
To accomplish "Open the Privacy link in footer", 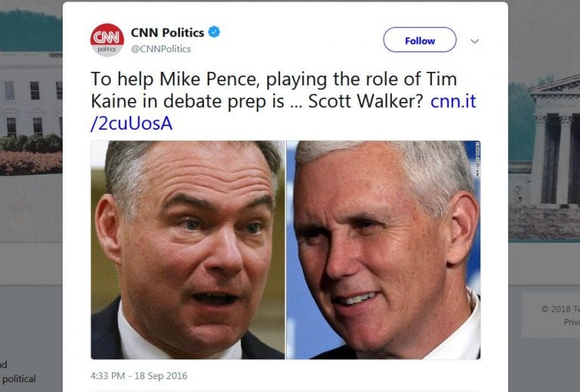I will tap(571, 322).
